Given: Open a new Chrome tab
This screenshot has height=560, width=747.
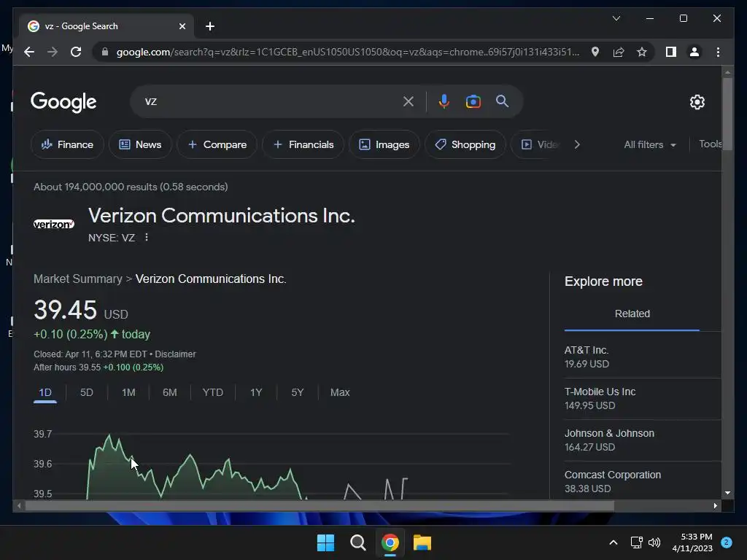Looking at the screenshot, I should click(x=210, y=26).
